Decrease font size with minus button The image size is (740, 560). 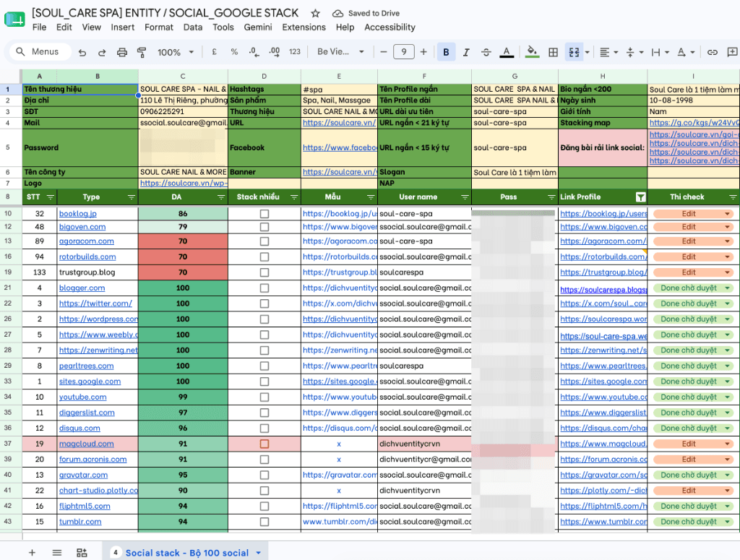pos(383,52)
